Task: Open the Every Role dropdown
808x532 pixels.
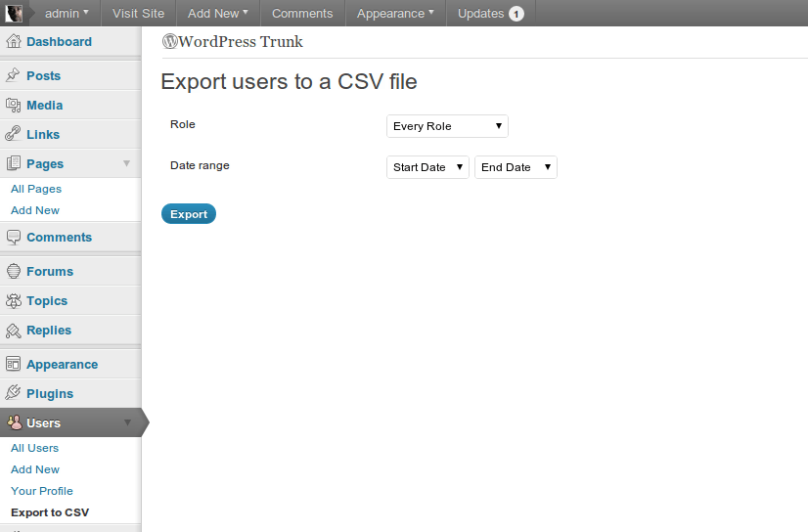Action: (447, 126)
